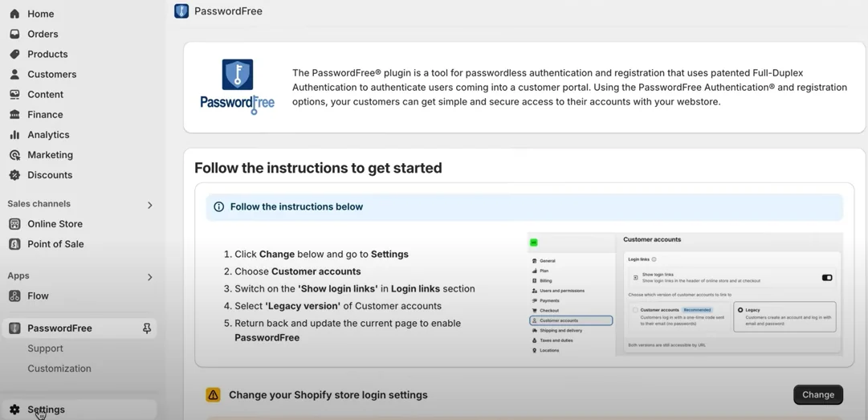Screen dimensions: 868x420
Task: Click the PasswordFree title in page header
Action: click(x=228, y=11)
